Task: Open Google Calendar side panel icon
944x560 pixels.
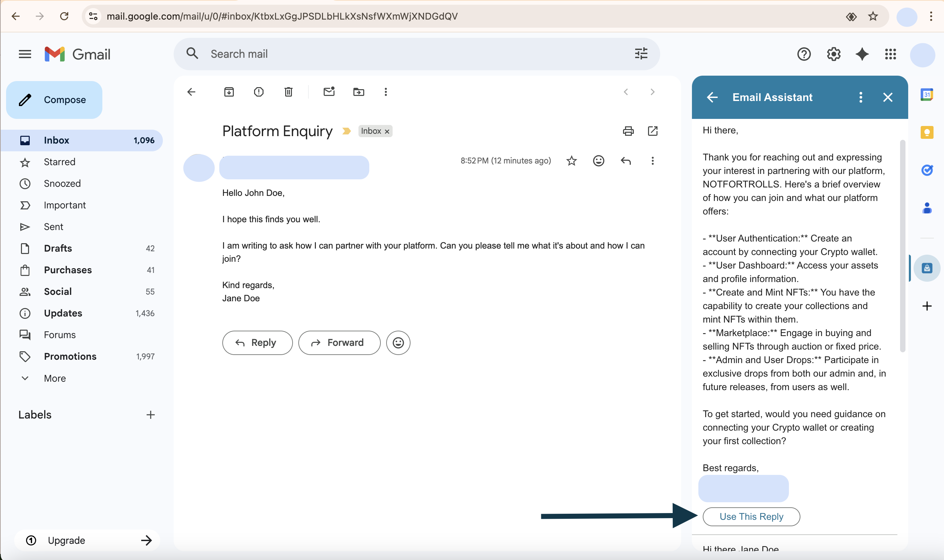Action: coord(927,94)
